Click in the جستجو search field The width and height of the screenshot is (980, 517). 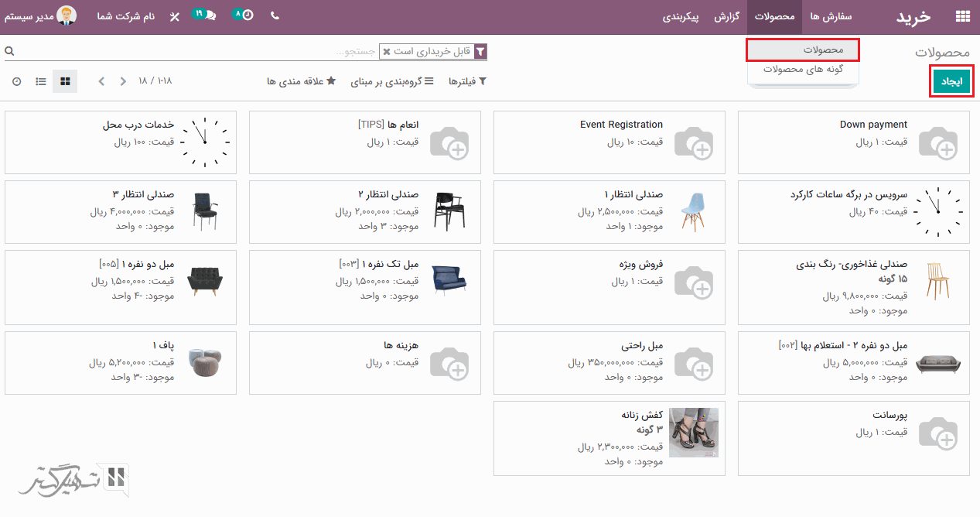pyautogui.click(x=232, y=52)
